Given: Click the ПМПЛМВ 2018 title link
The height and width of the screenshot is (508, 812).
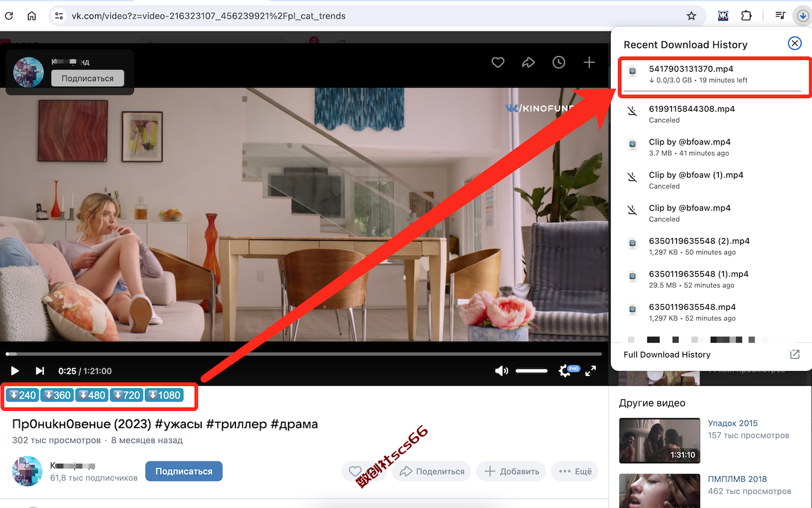Looking at the screenshot, I should tap(737, 479).
